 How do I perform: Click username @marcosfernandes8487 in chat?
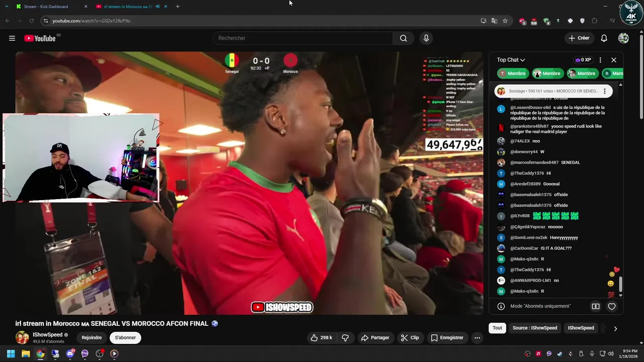pos(535,162)
